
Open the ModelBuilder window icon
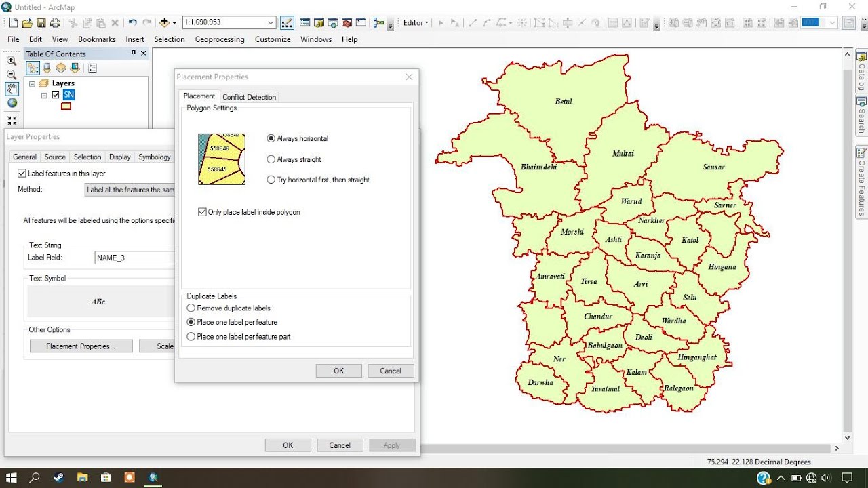(x=378, y=23)
